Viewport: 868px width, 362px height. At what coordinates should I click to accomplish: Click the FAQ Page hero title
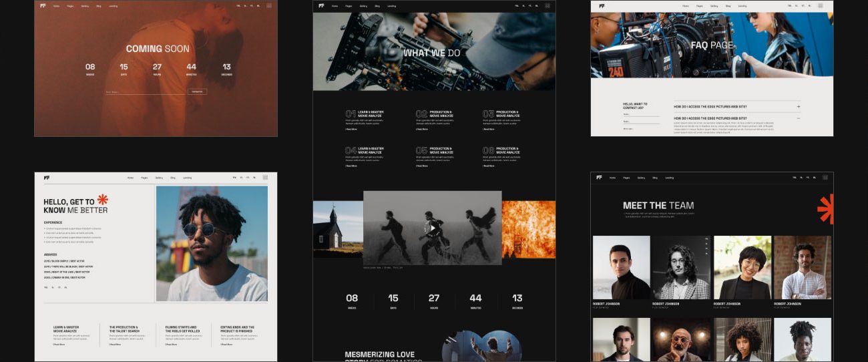pyautogui.click(x=712, y=45)
